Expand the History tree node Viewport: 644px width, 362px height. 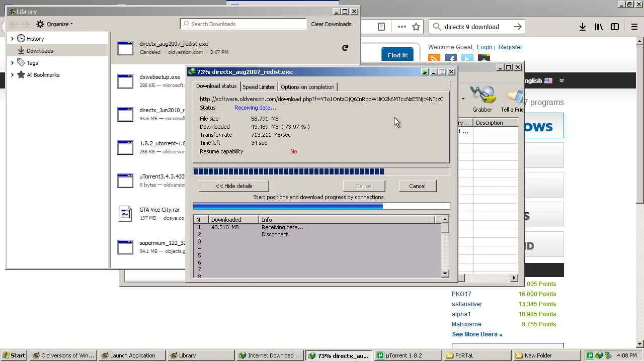pos(12,38)
